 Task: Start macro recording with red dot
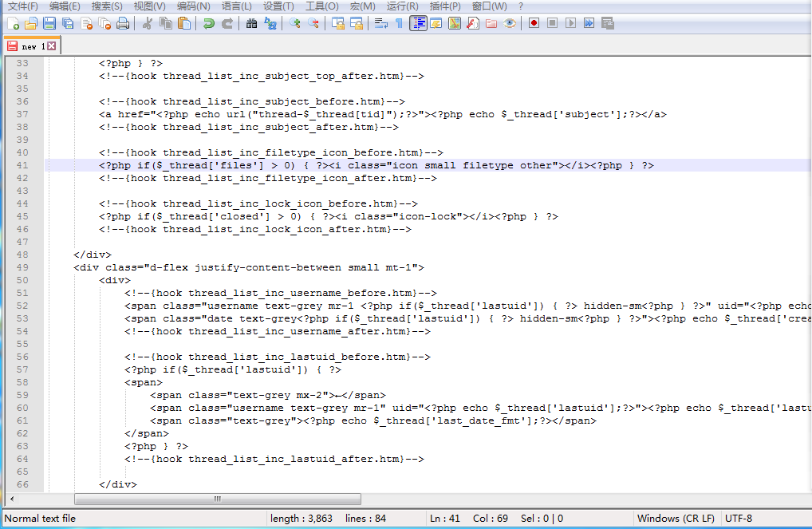click(x=534, y=23)
